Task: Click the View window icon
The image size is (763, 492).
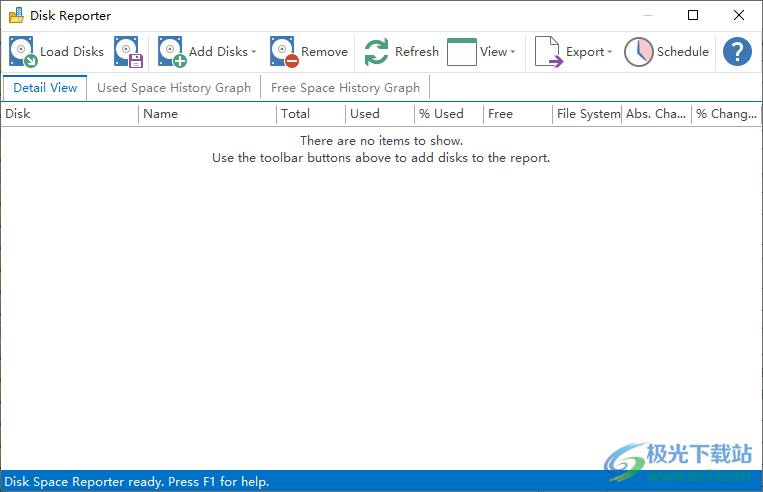Action: coord(462,52)
